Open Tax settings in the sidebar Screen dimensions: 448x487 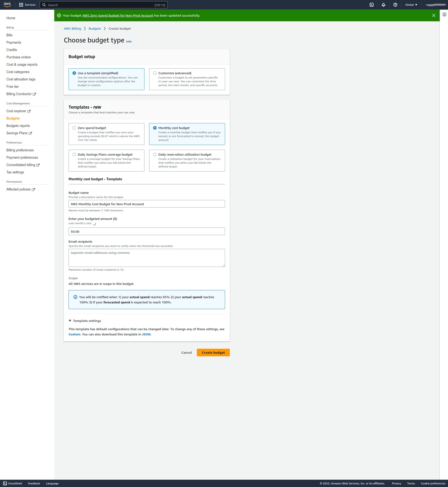[x=15, y=172]
